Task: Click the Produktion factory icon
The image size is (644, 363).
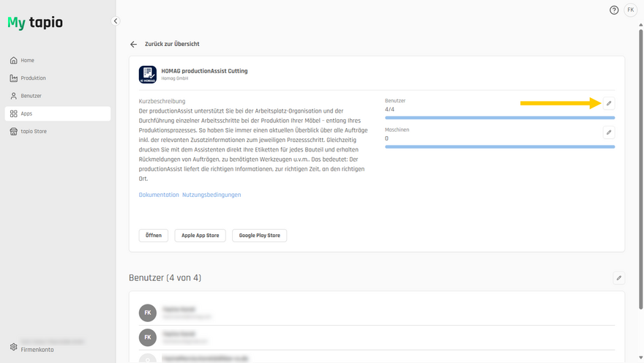Action: pos(14,78)
